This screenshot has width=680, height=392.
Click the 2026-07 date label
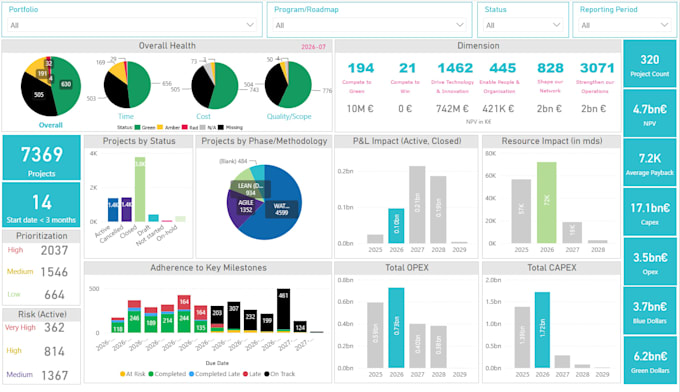[313, 47]
